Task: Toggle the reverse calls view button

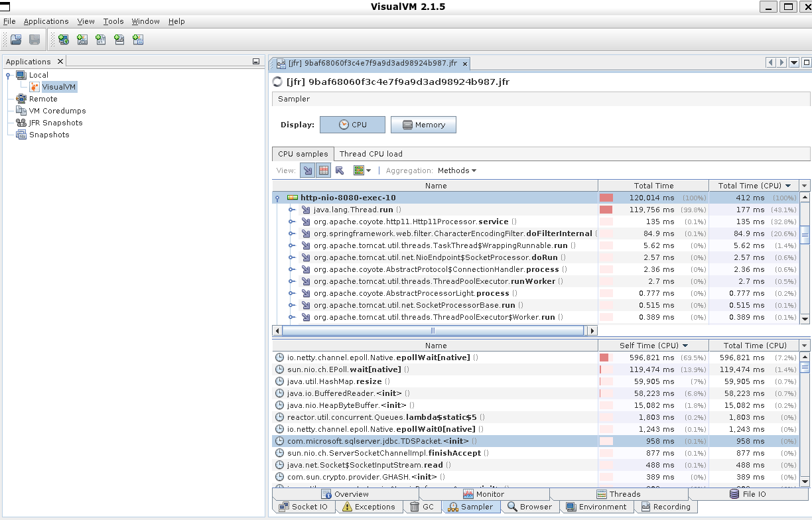Action: pyautogui.click(x=340, y=170)
